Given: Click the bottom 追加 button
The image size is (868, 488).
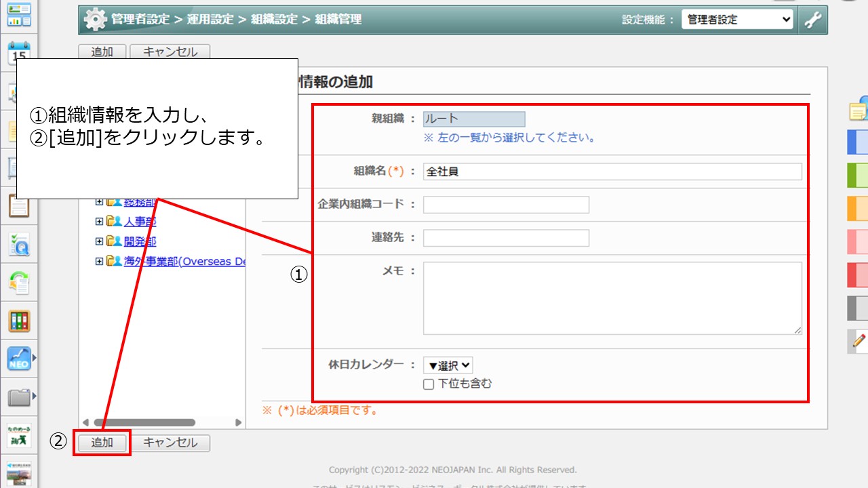Looking at the screenshot, I should tap(102, 443).
